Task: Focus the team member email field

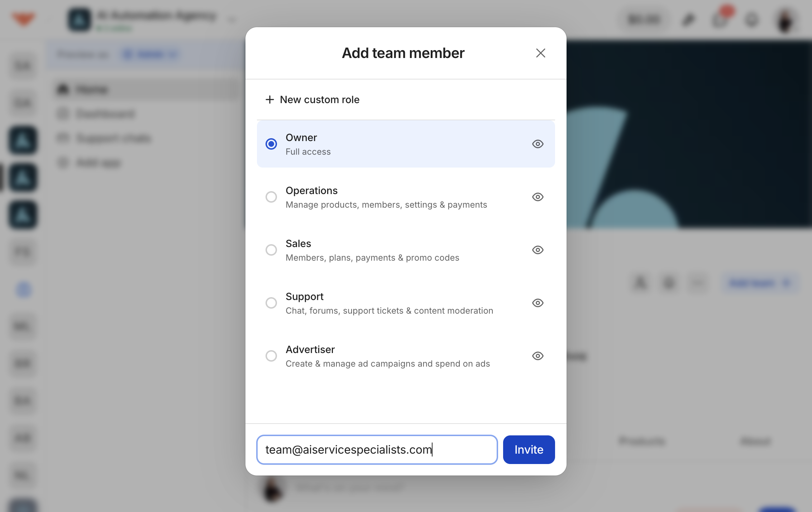Action: click(377, 450)
